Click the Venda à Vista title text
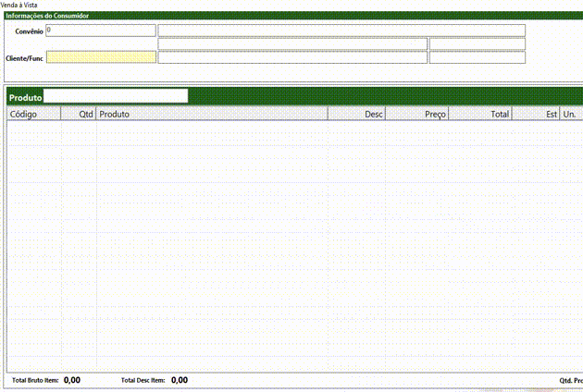 coord(19,6)
